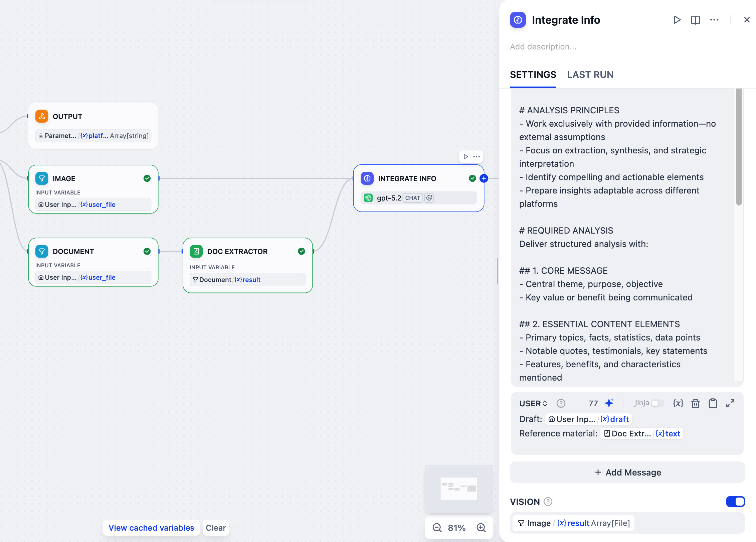The height and width of the screenshot is (542, 756).
Task: Open the gpt-5.2 model selector on the node
Action: (389, 198)
